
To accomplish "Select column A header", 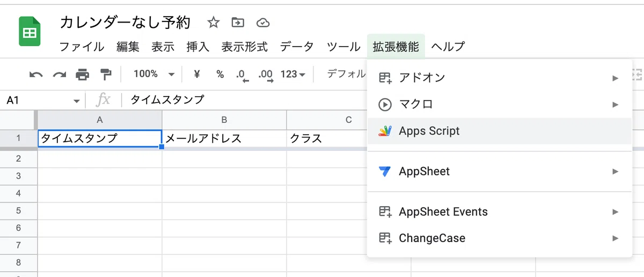I will click(100, 120).
